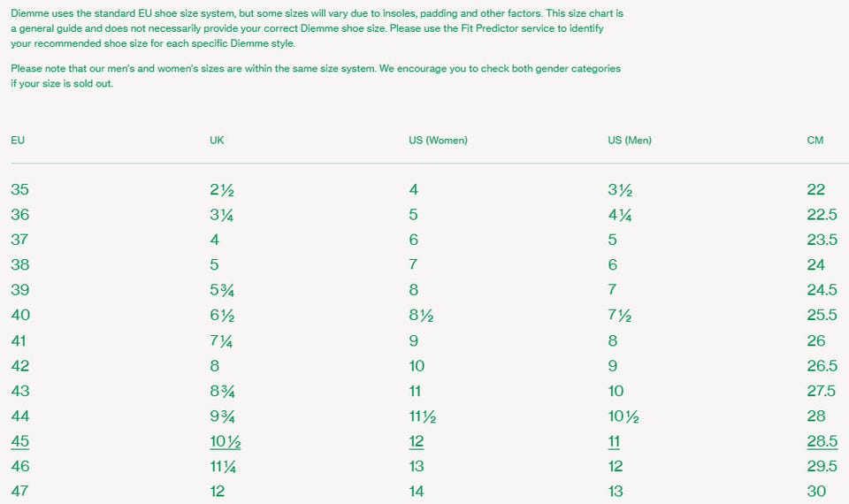Select US Women size 8½ cell
The image size is (849, 504).
tap(419, 315)
